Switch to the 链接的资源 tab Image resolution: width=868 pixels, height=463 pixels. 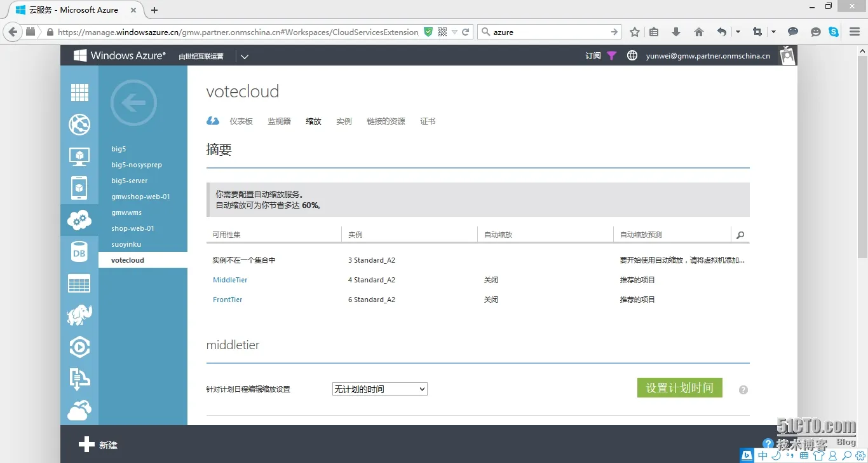coord(386,121)
